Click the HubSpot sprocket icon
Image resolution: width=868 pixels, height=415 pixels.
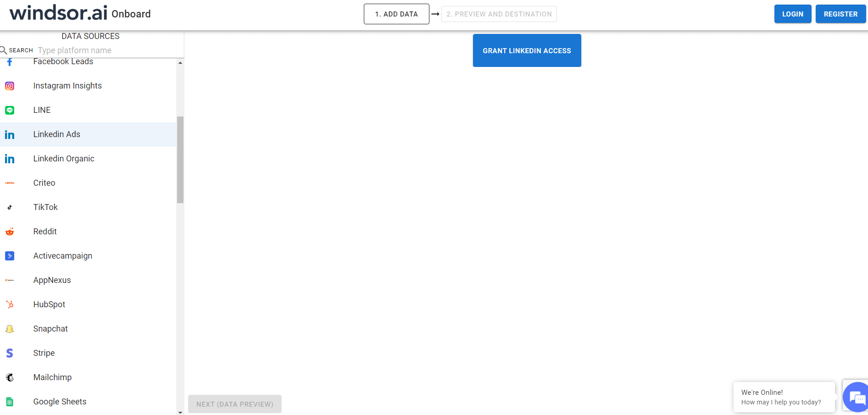tap(10, 304)
